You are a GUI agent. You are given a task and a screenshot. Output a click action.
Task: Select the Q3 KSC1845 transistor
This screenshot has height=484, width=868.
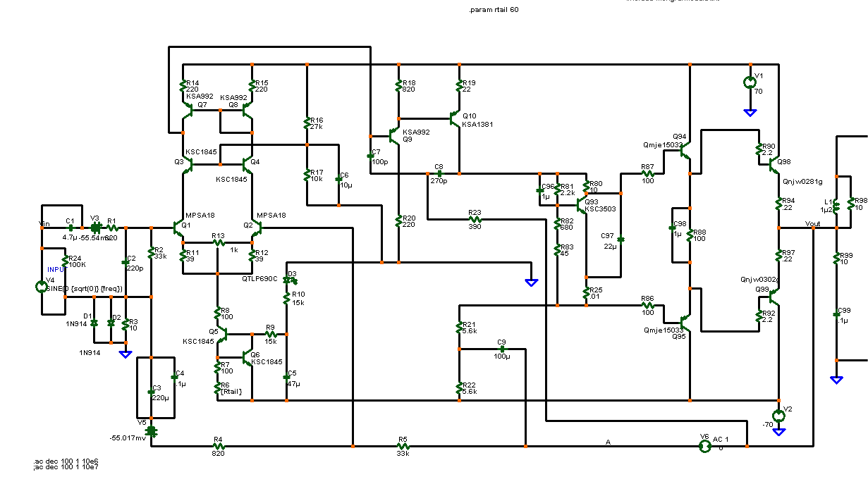coord(187,166)
